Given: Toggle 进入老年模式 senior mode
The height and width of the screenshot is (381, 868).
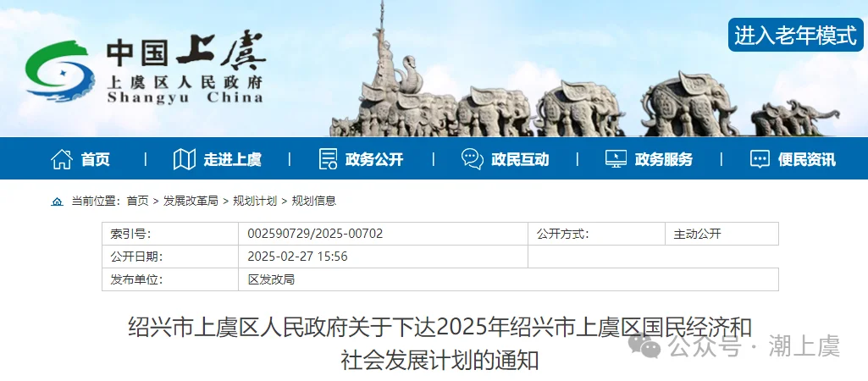Looking at the screenshot, I should pos(795,35).
